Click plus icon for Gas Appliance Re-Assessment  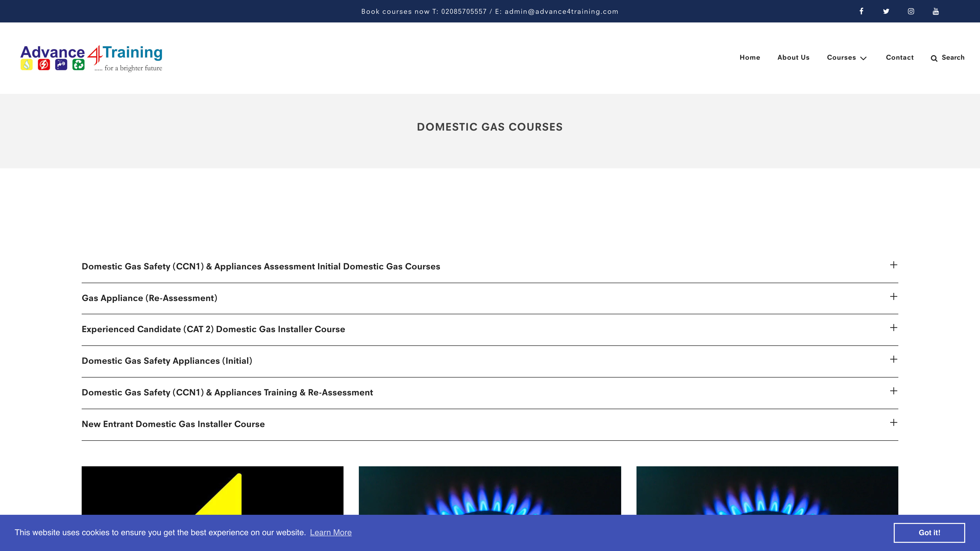tap(894, 297)
